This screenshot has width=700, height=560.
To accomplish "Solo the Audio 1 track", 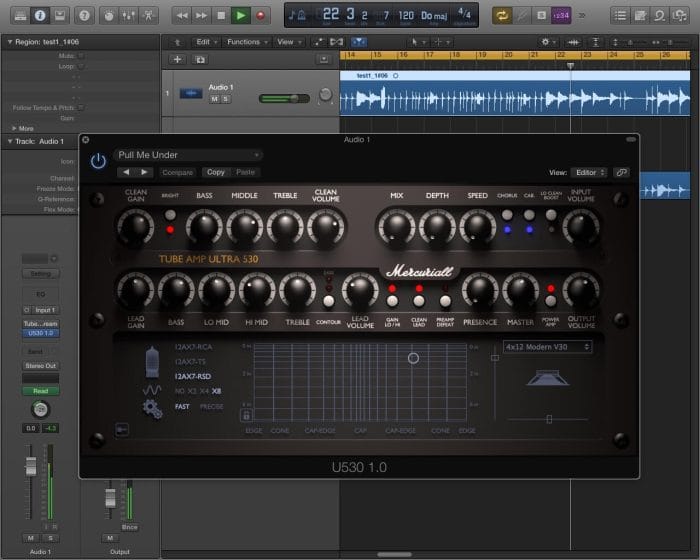I will (x=226, y=99).
